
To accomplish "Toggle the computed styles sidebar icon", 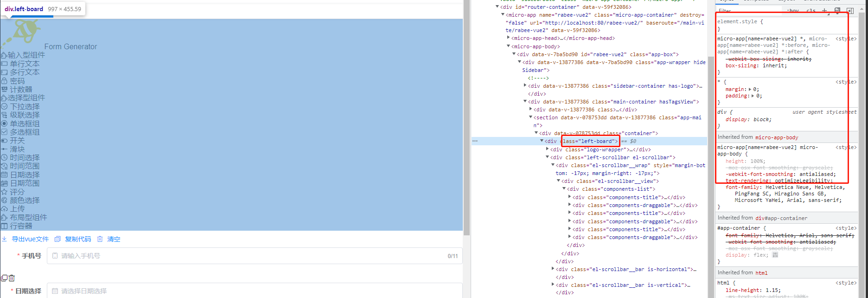I will (850, 11).
